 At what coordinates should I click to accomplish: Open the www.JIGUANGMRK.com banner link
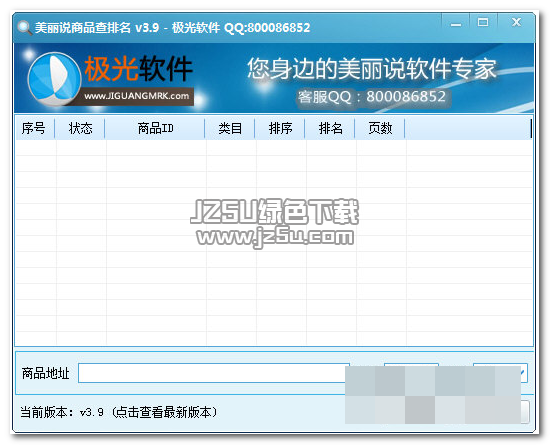(136, 96)
